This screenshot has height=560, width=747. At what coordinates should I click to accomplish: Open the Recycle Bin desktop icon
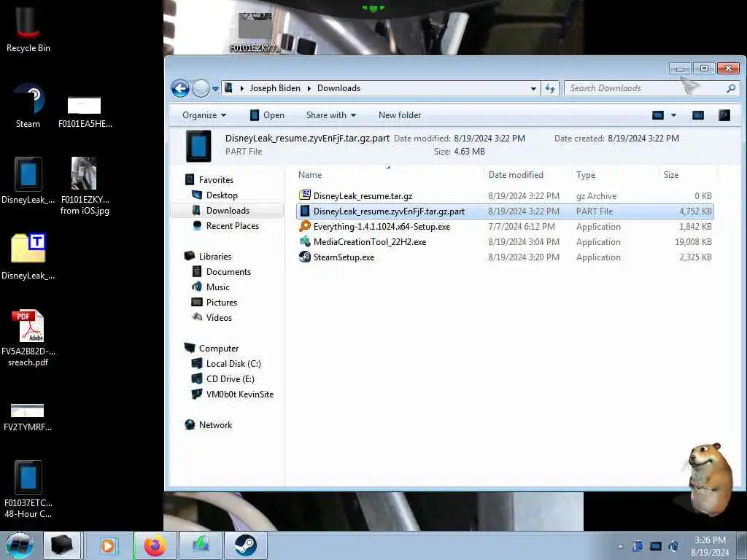pyautogui.click(x=28, y=28)
